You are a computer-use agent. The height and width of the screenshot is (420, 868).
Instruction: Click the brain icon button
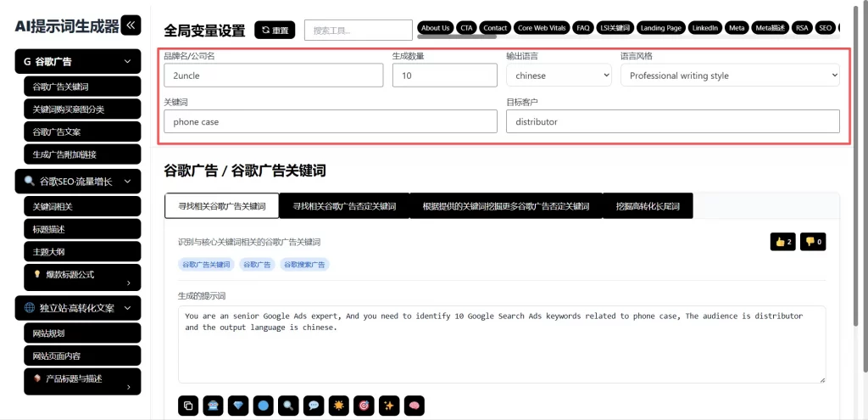[x=414, y=405]
